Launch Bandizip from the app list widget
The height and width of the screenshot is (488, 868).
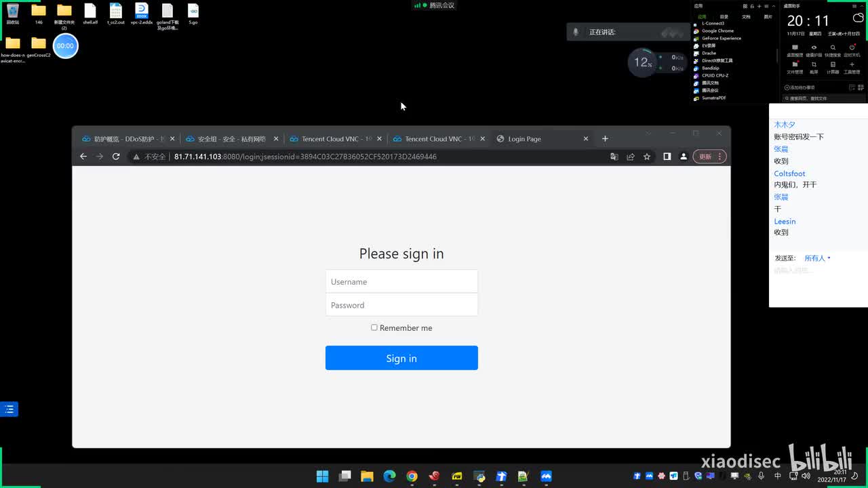point(707,68)
